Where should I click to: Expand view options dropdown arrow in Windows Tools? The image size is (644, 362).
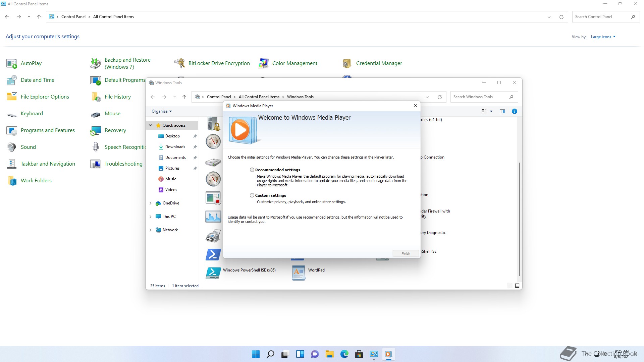(x=491, y=111)
